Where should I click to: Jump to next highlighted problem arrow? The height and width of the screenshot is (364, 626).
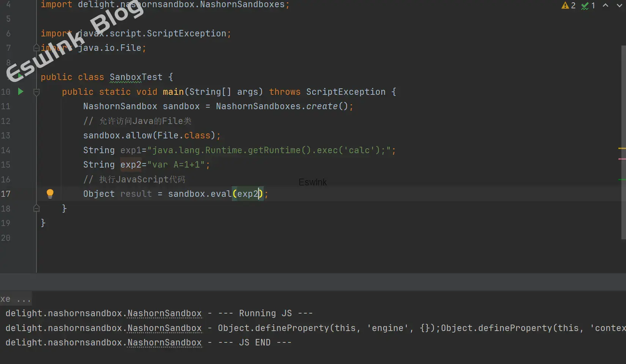tap(619, 5)
